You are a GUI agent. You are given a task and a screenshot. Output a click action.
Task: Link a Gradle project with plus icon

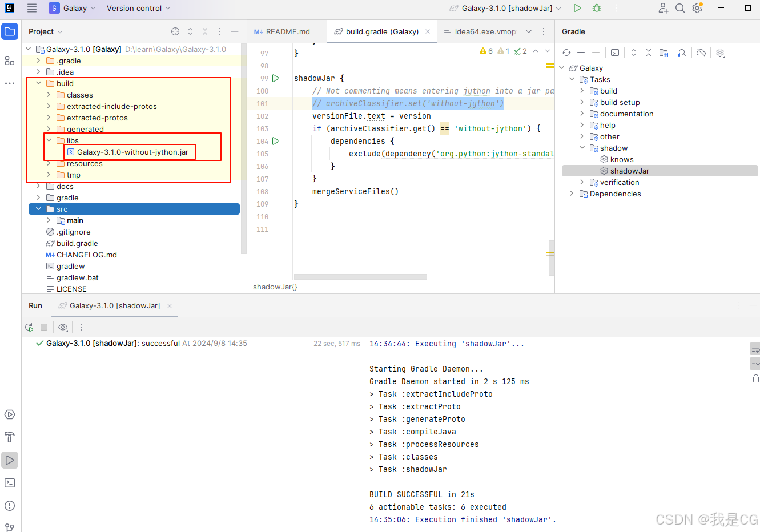point(581,53)
